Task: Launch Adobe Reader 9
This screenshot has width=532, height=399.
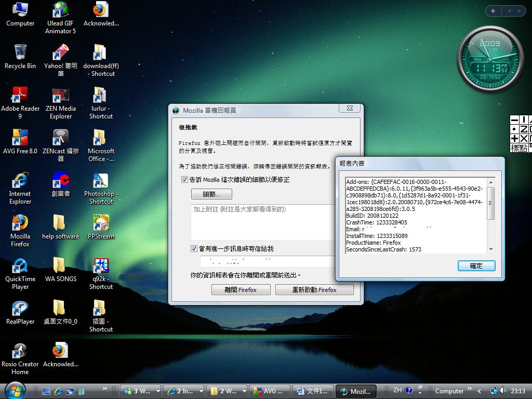Action: coord(20,103)
